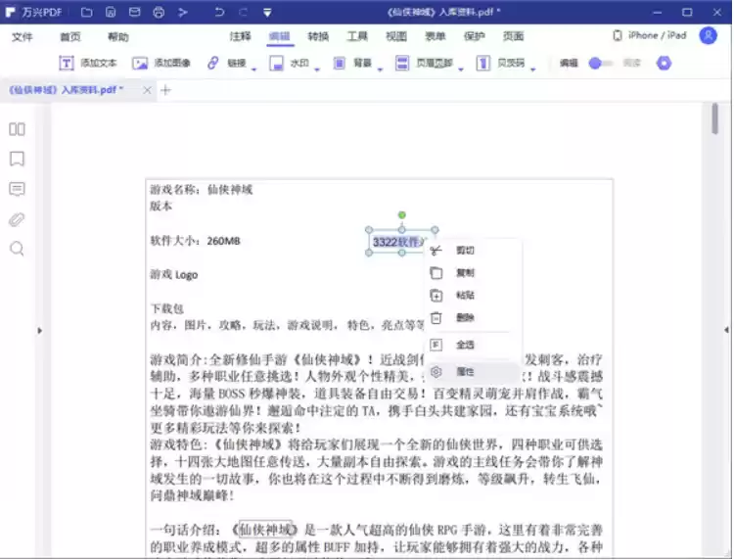Image resolution: width=734 pixels, height=560 pixels.
Task: Open the quick access toolbar dropdown arrow
Action: click(268, 13)
